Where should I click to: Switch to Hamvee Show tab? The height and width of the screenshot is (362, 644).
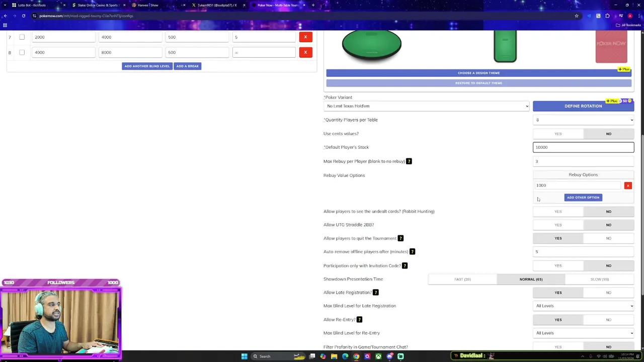pyautogui.click(x=157, y=5)
